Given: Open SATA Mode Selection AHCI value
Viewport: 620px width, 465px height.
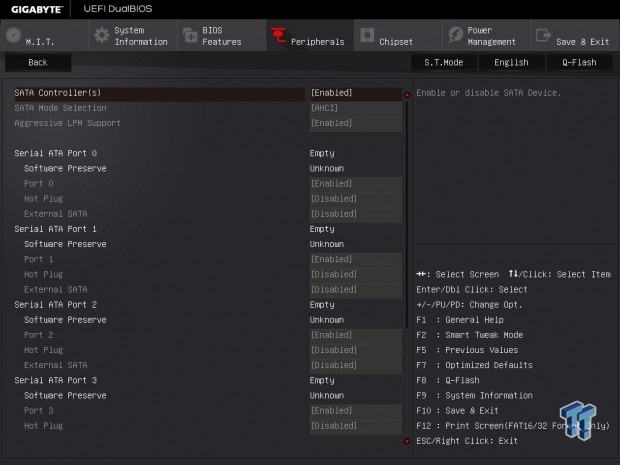Looking at the screenshot, I should (356, 108).
